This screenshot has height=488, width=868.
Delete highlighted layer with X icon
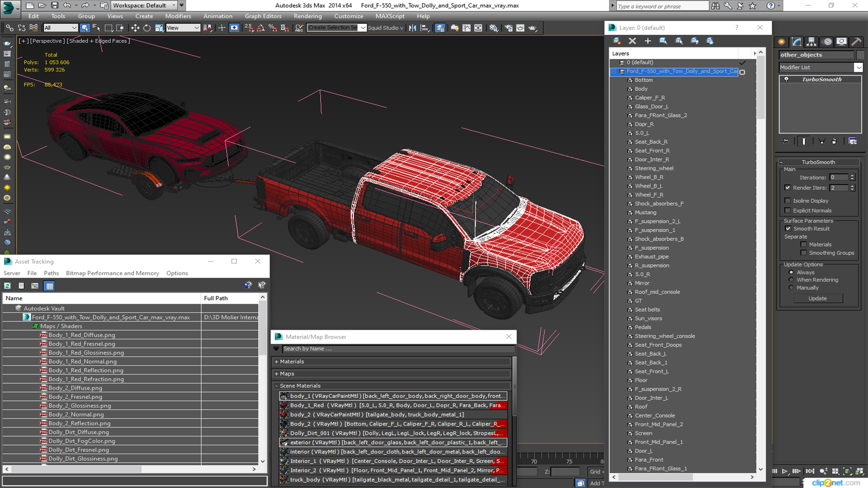[632, 41]
